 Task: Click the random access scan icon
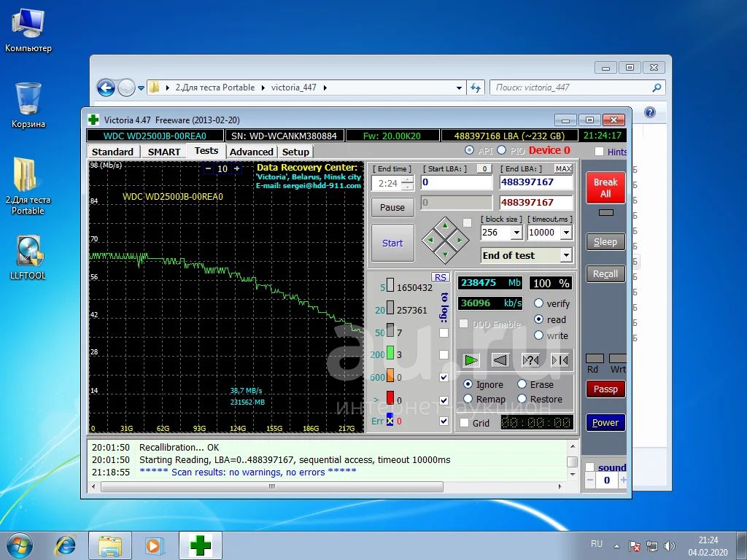(530, 360)
